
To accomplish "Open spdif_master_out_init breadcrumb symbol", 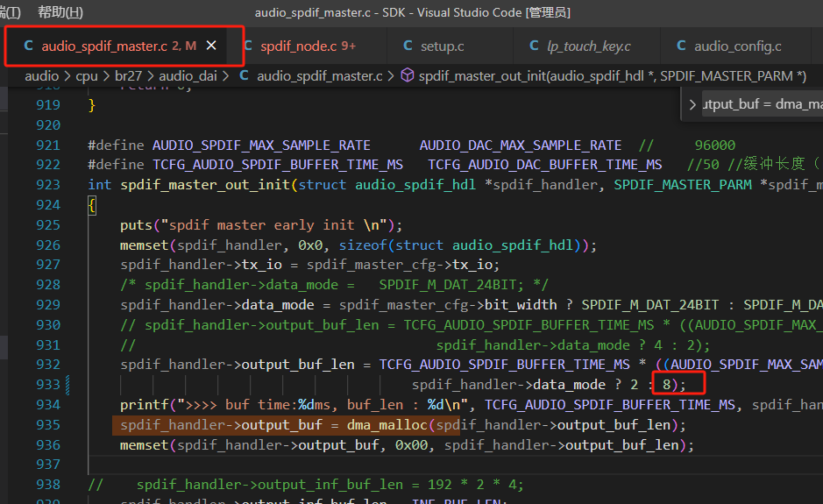I will (612, 76).
